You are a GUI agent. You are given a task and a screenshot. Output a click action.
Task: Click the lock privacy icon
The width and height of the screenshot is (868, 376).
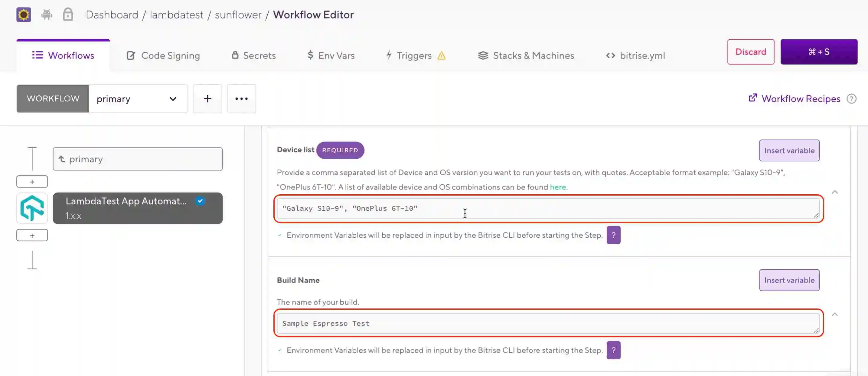68,15
